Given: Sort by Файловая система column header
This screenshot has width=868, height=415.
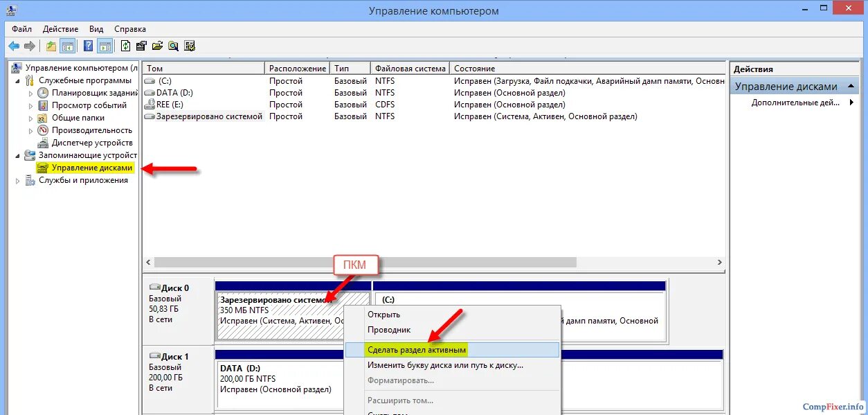Looking at the screenshot, I should (410, 69).
